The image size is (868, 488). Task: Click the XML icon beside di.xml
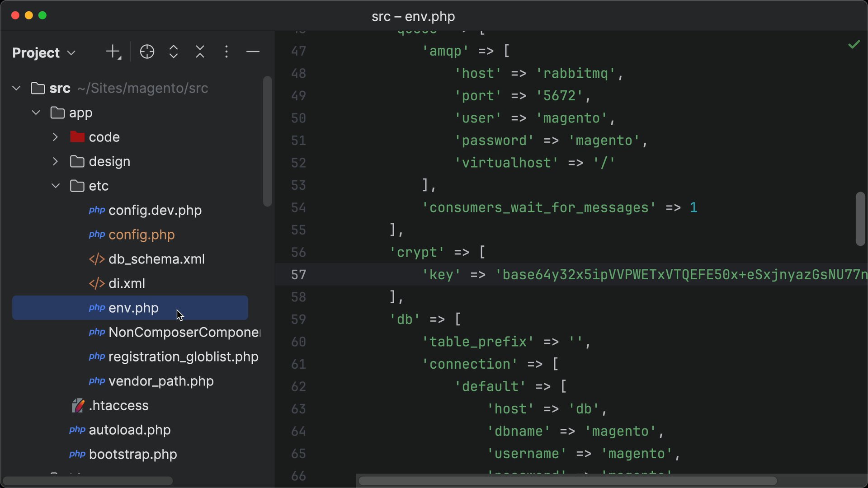pos(97,283)
